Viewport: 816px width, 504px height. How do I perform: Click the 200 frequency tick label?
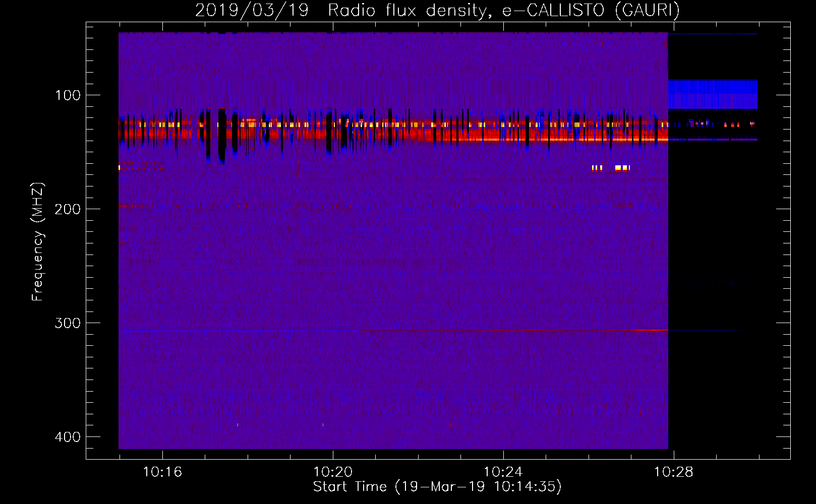tap(68, 209)
